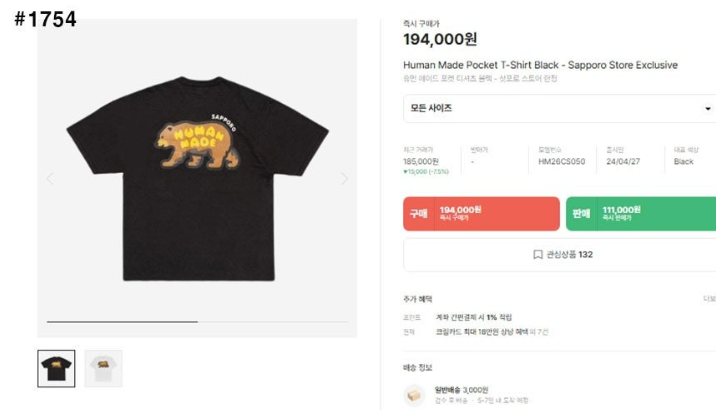
Task: Select the black t-shirt thumbnail
Action: (56, 368)
